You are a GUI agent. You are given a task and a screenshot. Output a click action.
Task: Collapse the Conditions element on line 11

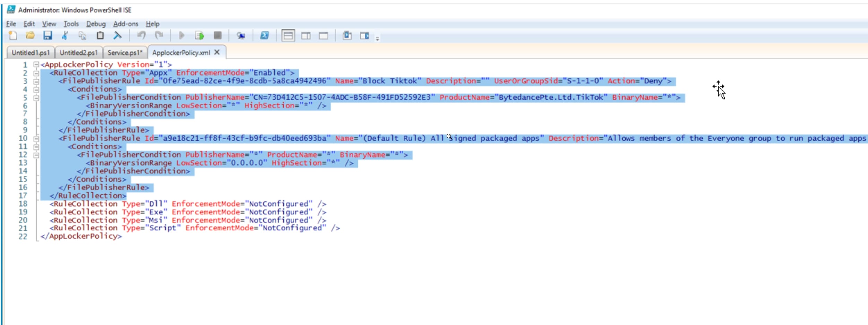click(x=36, y=146)
